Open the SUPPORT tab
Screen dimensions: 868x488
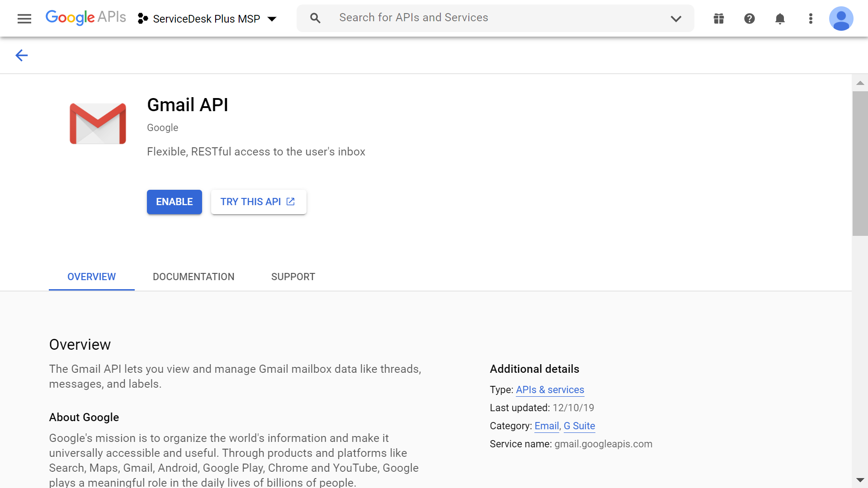(x=293, y=277)
